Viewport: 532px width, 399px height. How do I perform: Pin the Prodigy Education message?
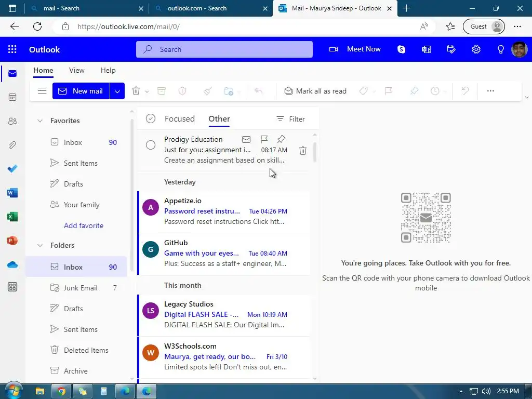point(281,139)
